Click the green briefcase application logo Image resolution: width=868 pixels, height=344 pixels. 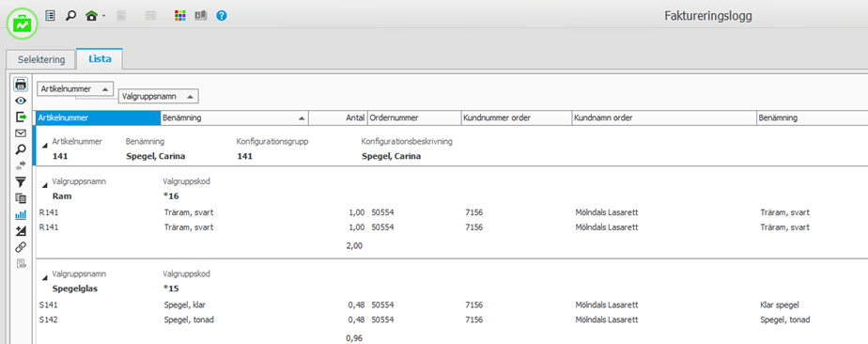(x=23, y=24)
